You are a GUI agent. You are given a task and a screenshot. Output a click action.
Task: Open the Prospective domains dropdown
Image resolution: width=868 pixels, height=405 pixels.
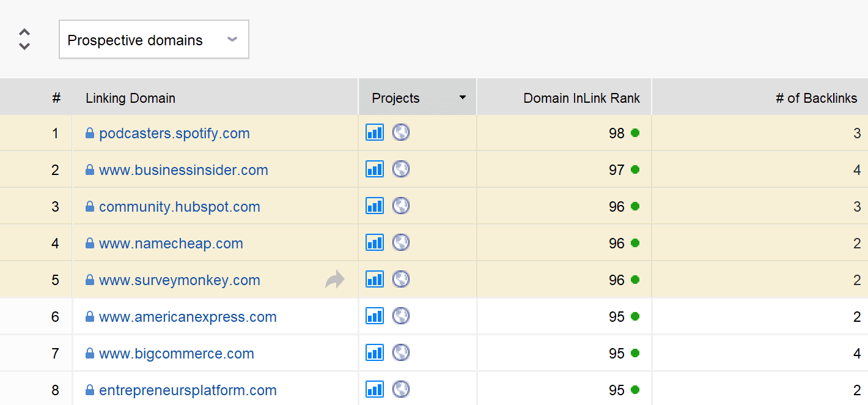(154, 40)
